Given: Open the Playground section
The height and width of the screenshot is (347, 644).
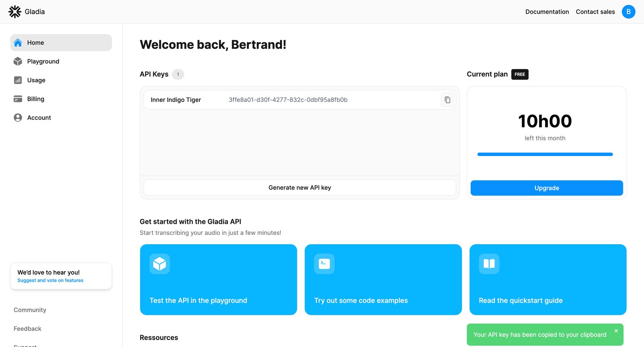Looking at the screenshot, I should (x=61, y=61).
